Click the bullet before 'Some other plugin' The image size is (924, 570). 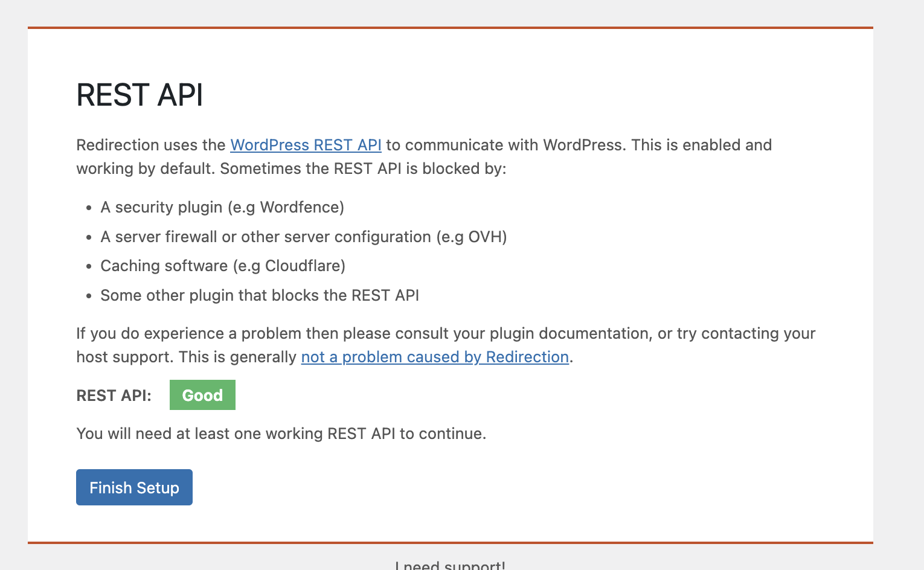click(89, 296)
